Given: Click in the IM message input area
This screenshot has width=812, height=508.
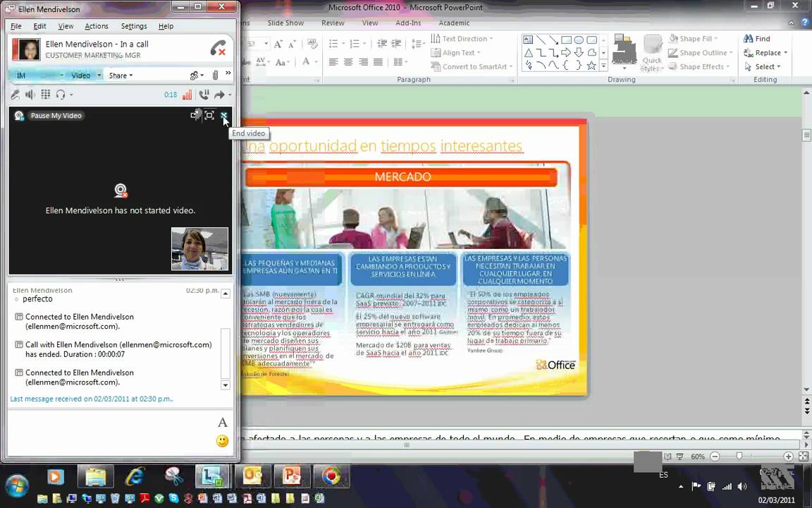Looking at the screenshot, I should tap(111, 433).
